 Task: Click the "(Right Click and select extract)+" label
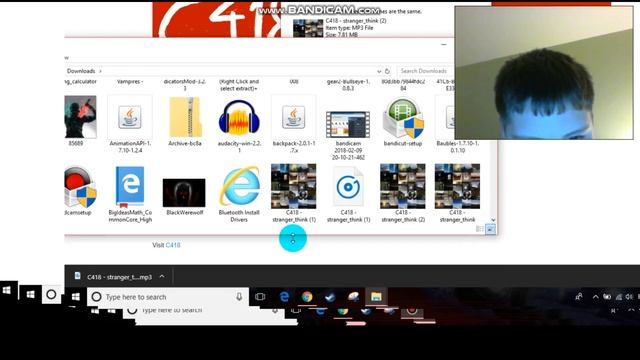pyautogui.click(x=239, y=84)
